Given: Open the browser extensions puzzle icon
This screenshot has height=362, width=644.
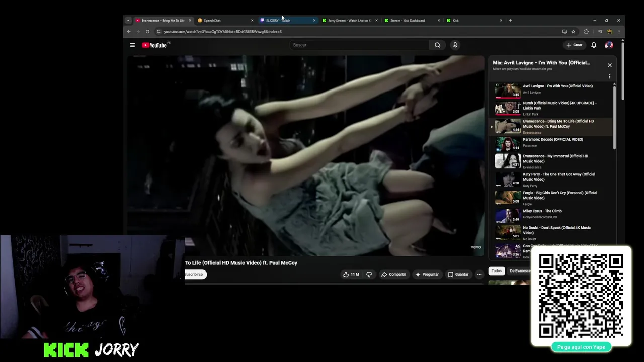Looking at the screenshot, I should point(586,32).
